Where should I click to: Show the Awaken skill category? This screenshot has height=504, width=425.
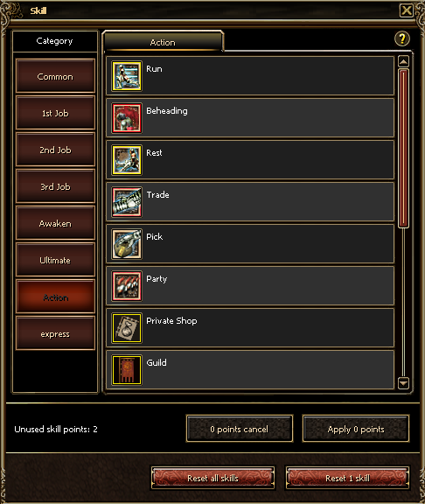click(55, 223)
